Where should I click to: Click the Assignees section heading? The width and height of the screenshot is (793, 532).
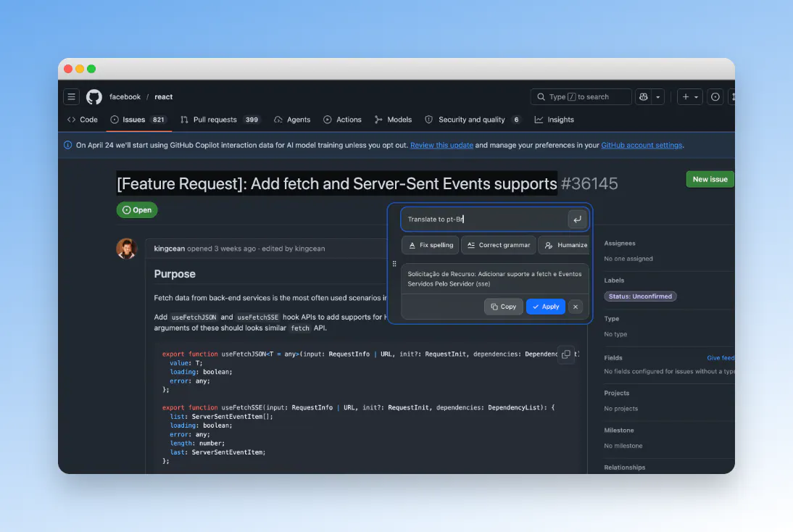point(620,244)
